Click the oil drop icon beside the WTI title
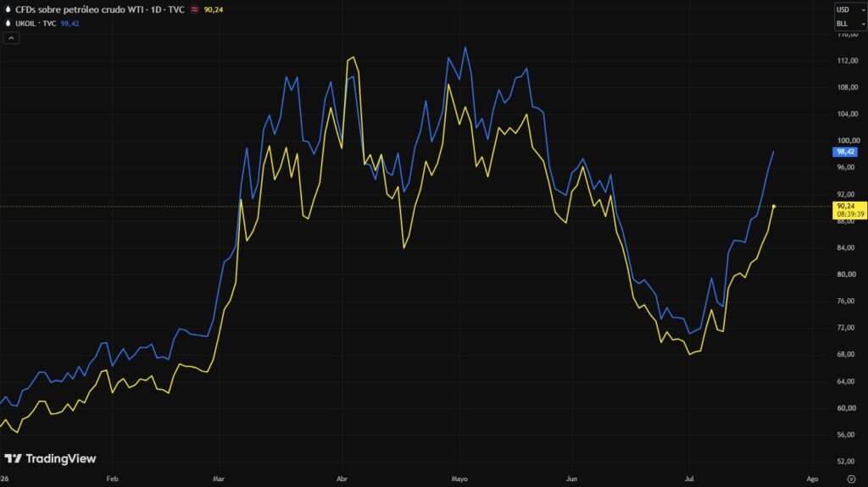Screen dimensions: 868x487 (x=8, y=9)
